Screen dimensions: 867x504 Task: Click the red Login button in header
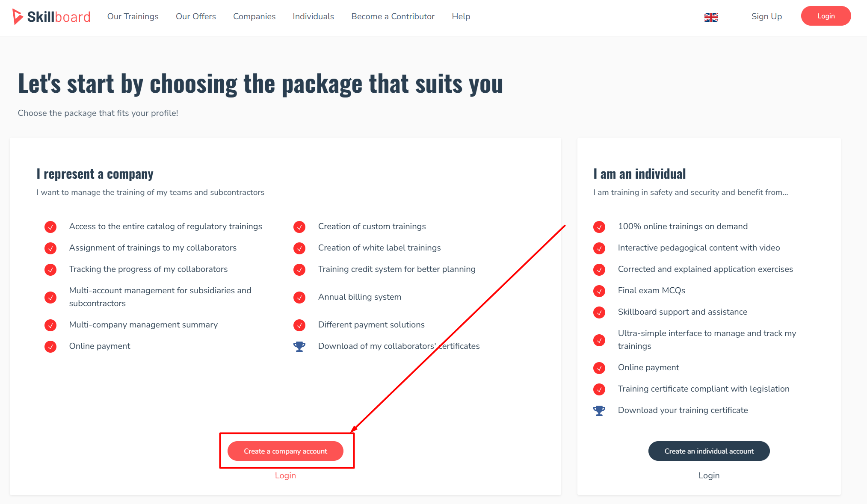pyautogui.click(x=826, y=16)
